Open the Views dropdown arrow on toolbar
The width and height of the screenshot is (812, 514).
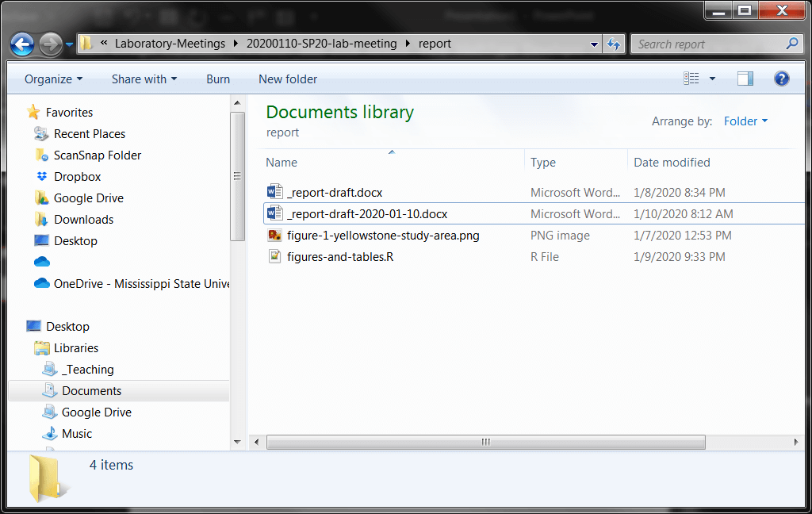[712, 78]
